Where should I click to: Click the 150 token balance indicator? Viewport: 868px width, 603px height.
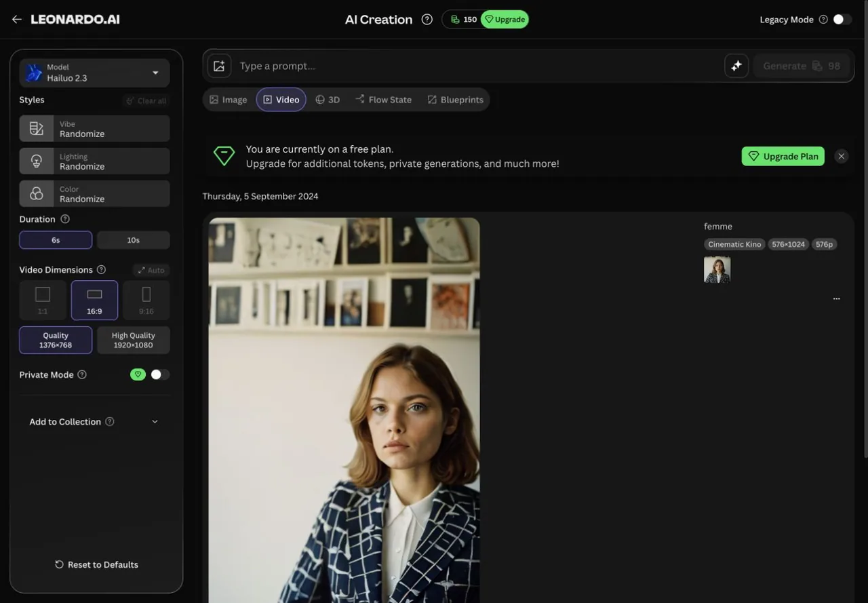point(463,20)
